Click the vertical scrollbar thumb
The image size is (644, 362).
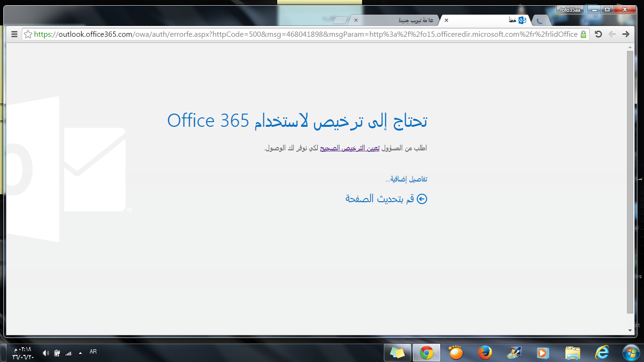point(630,182)
